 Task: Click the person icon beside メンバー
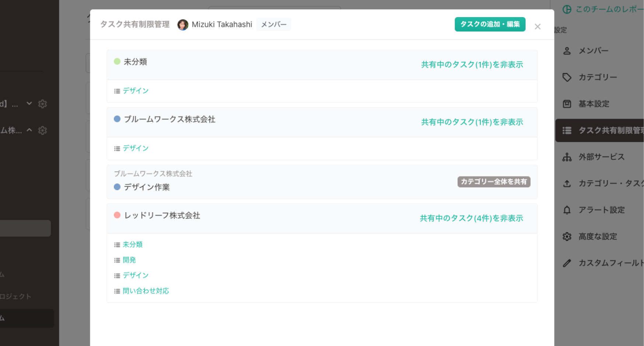pos(567,51)
